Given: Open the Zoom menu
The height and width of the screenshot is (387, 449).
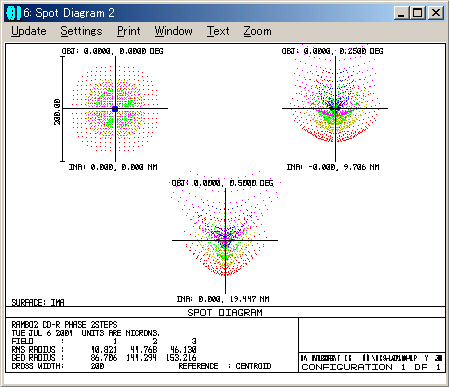Looking at the screenshot, I should click(x=257, y=31).
